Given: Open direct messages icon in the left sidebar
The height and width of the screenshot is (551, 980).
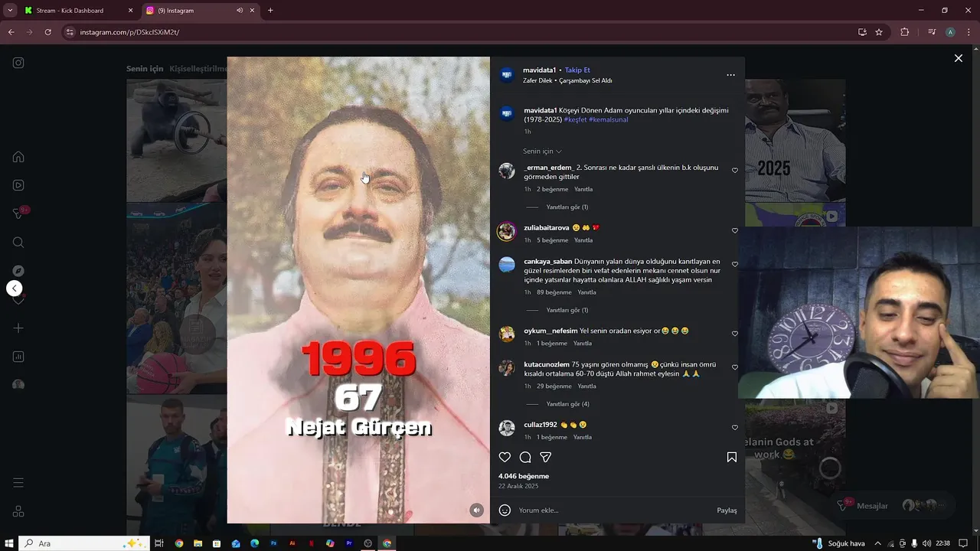Looking at the screenshot, I should click(x=18, y=214).
